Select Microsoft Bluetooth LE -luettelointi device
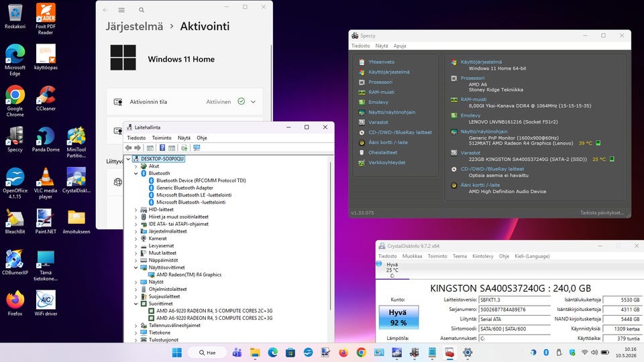The image size is (644, 362). [x=194, y=195]
